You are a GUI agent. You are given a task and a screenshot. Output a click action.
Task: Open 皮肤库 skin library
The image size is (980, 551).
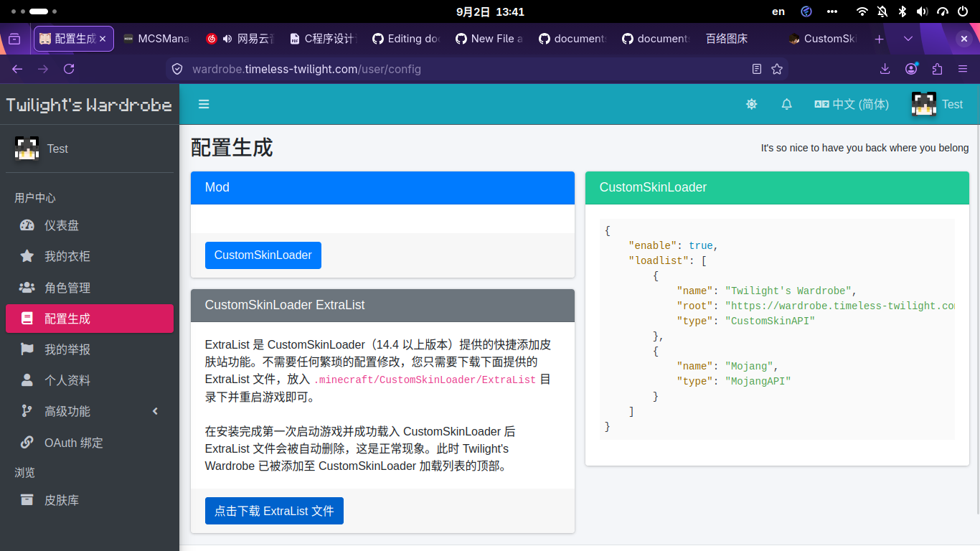tap(90, 500)
